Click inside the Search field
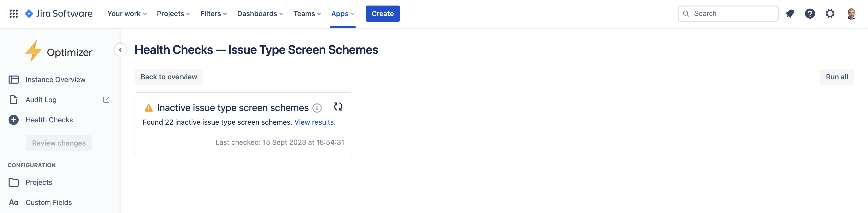Screen dimensions: 868x213 click(728, 13)
